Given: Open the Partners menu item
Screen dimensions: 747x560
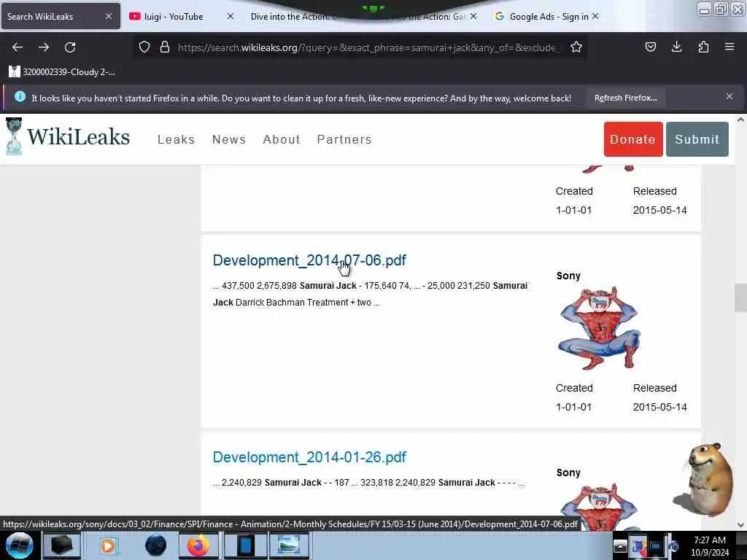Looking at the screenshot, I should tap(344, 139).
